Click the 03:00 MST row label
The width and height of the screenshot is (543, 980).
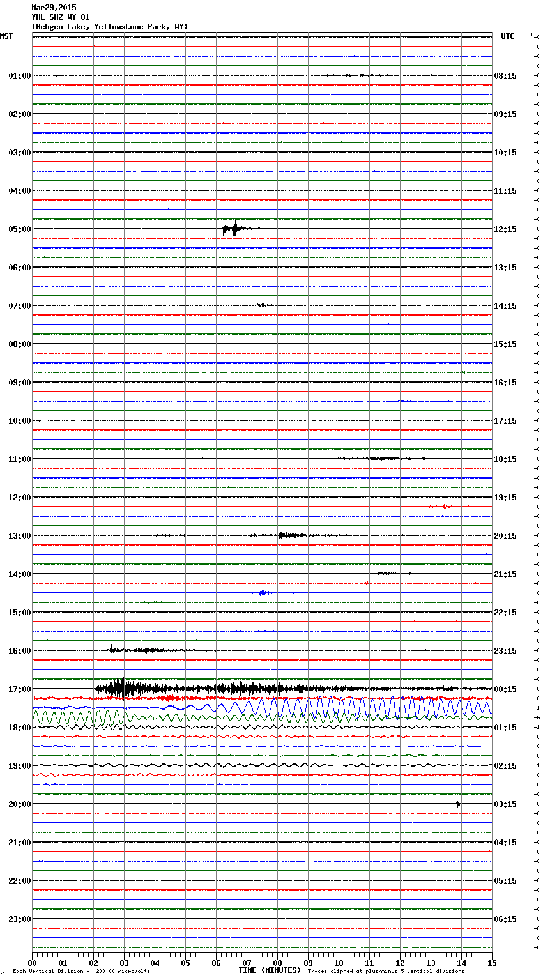pos(19,153)
